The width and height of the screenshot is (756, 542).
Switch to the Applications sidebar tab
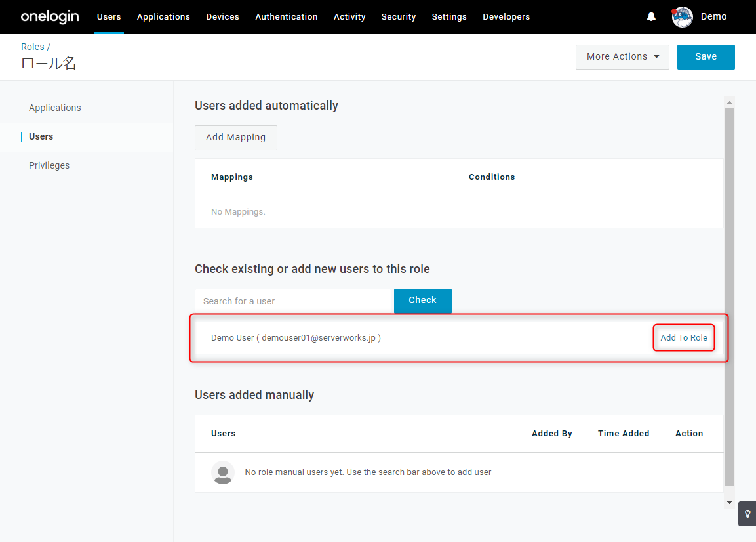(x=55, y=108)
